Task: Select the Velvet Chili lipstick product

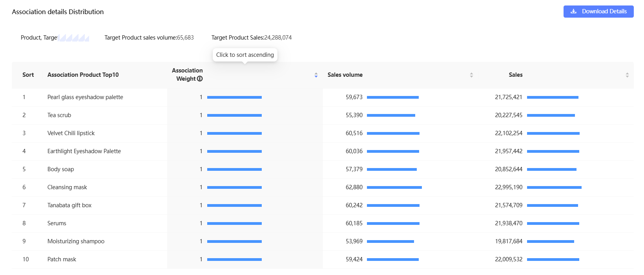Action: pos(71,133)
